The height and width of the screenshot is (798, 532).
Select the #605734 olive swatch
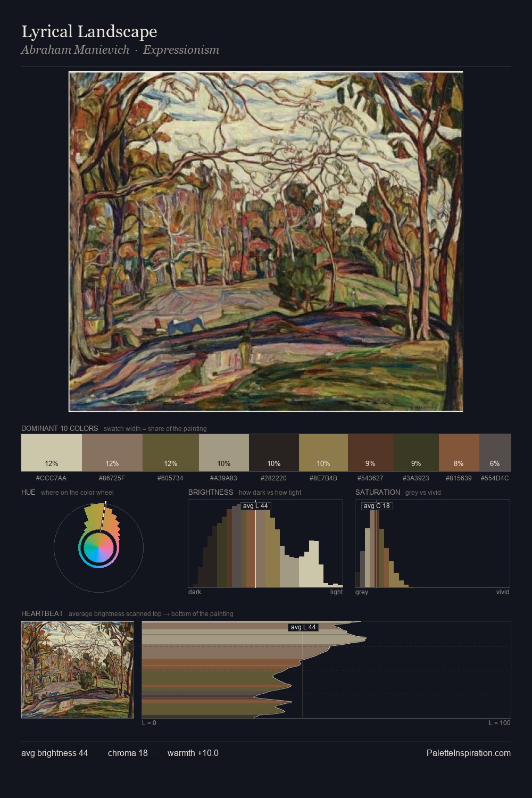click(171, 453)
